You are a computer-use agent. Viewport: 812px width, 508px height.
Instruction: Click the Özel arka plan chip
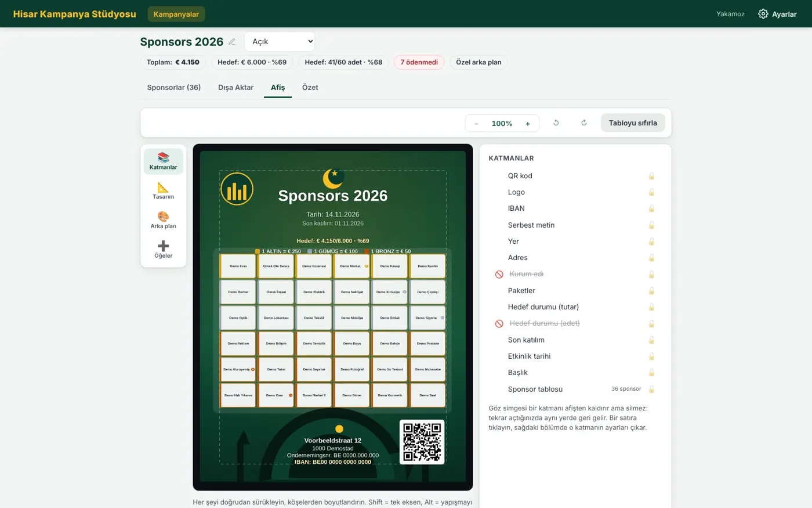[478, 62]
